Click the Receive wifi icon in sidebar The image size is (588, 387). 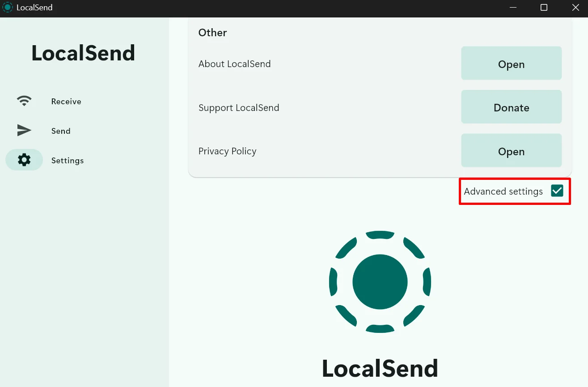pos(24,101)
